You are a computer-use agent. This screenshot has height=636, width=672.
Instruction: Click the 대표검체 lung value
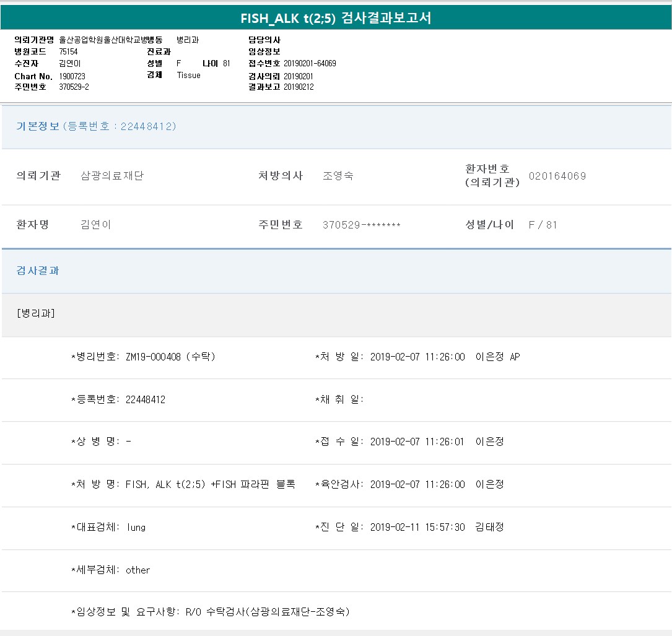[x=136, y=527]
